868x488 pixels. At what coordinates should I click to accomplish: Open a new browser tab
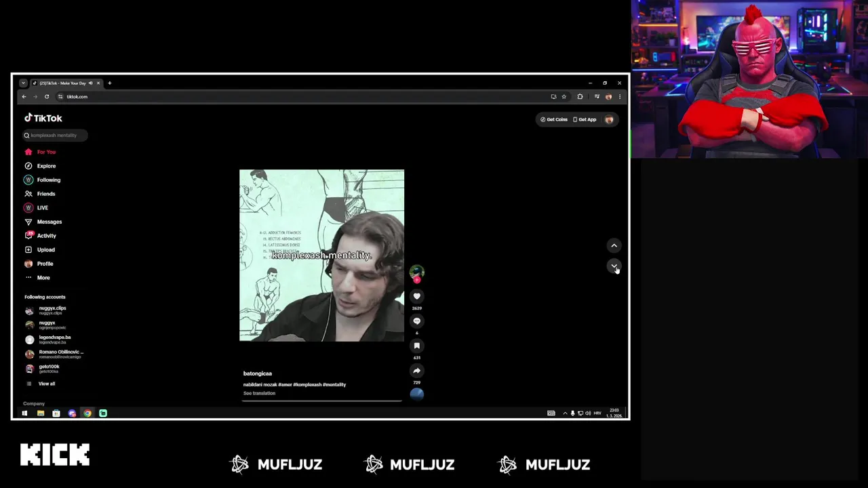point(109,83)
